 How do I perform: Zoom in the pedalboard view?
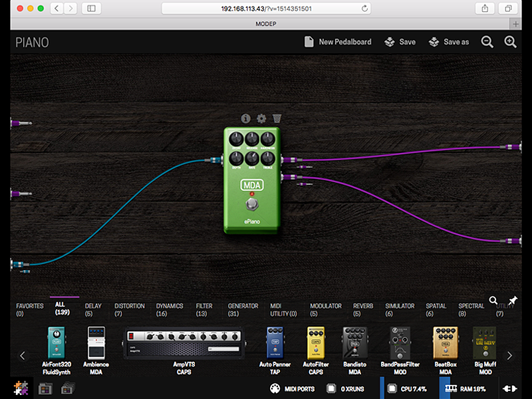510,42
